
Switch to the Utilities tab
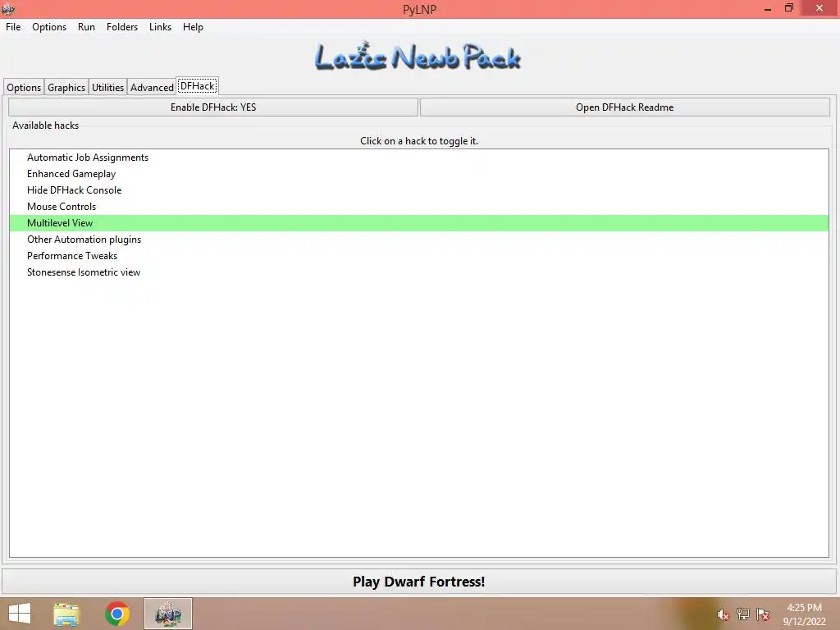(107, 87)
